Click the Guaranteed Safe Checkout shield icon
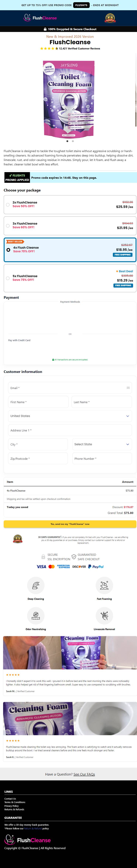 click(x=74, y=557)
